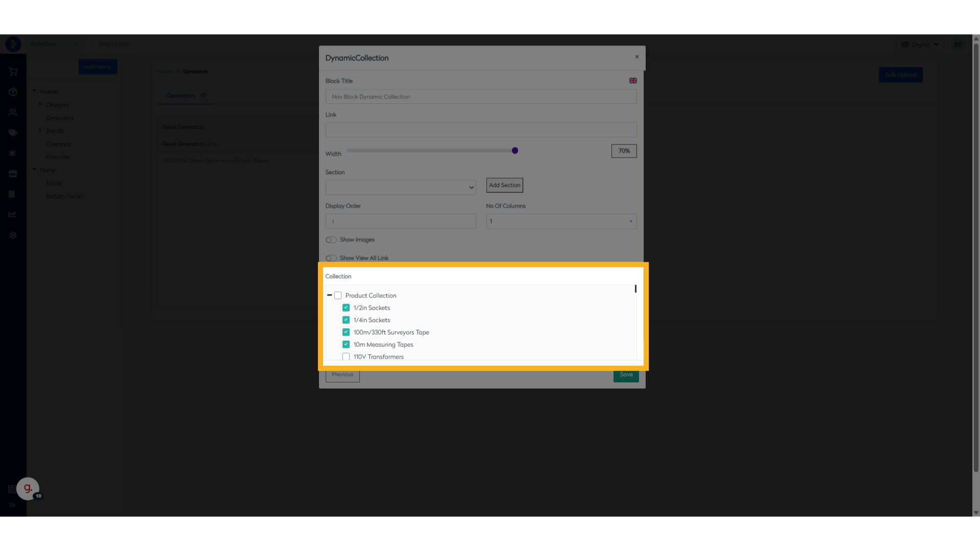980x551 pixels.
Task: Click the Link input field
Action: click(481, 130)
